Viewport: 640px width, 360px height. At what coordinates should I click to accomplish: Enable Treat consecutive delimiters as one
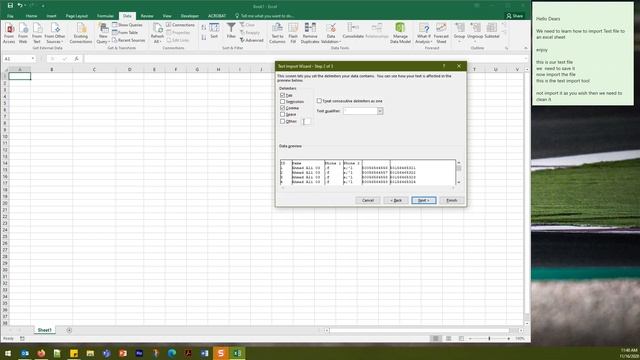point(319,101)
